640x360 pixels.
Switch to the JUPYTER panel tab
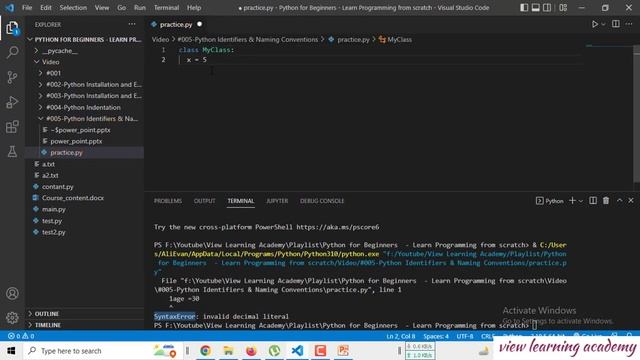277,201
